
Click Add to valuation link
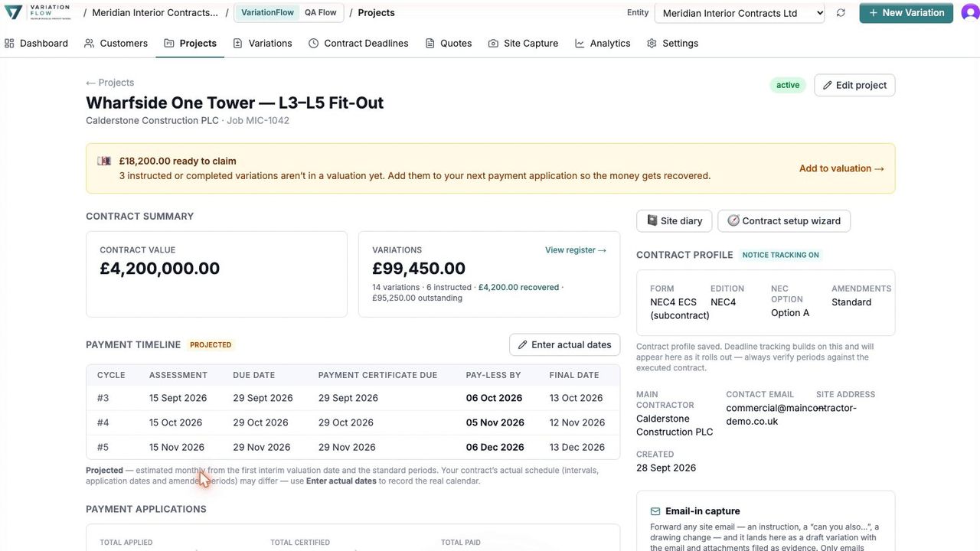click(841, 168)
